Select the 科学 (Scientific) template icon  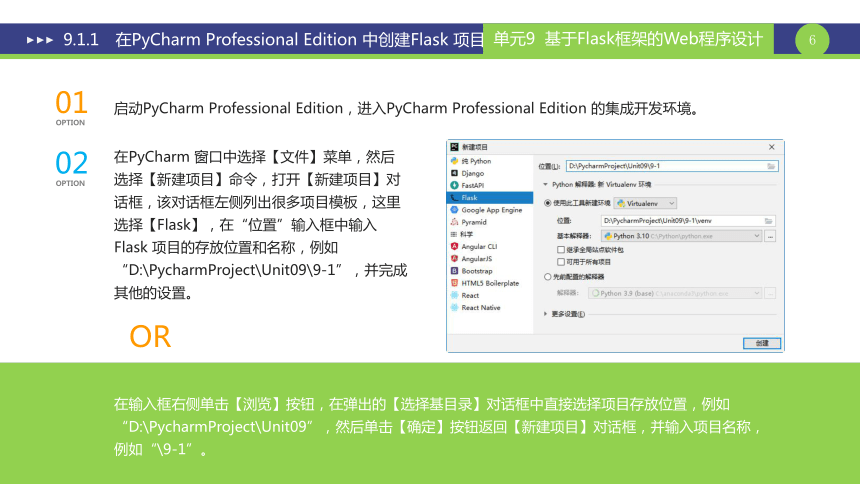454,234
